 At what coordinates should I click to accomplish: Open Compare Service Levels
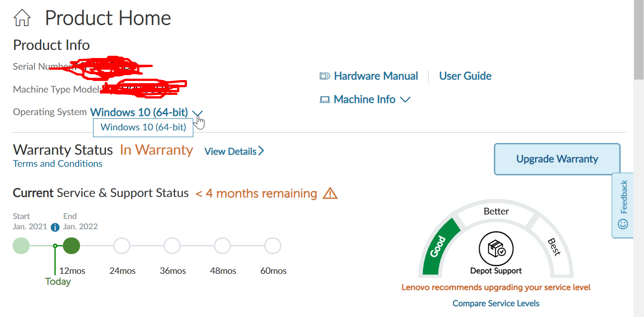point(496,303)
